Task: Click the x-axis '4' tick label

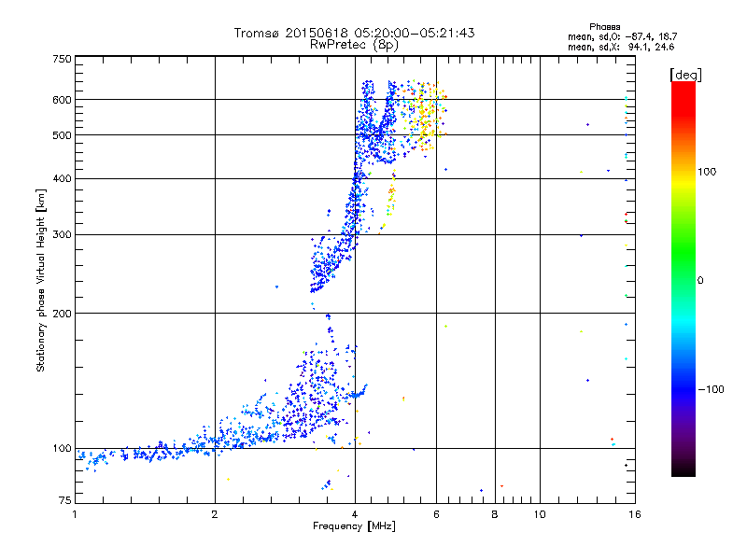Action: coord(355,514)
